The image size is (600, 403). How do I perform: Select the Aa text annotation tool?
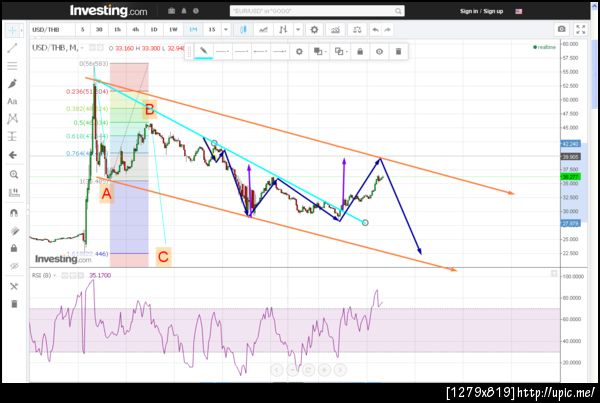pyautogui.click(x=12, y=101)
